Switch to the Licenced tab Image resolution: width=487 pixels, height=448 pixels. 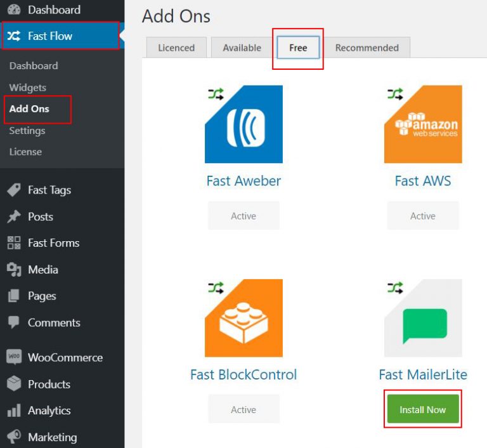coord(176,48)
